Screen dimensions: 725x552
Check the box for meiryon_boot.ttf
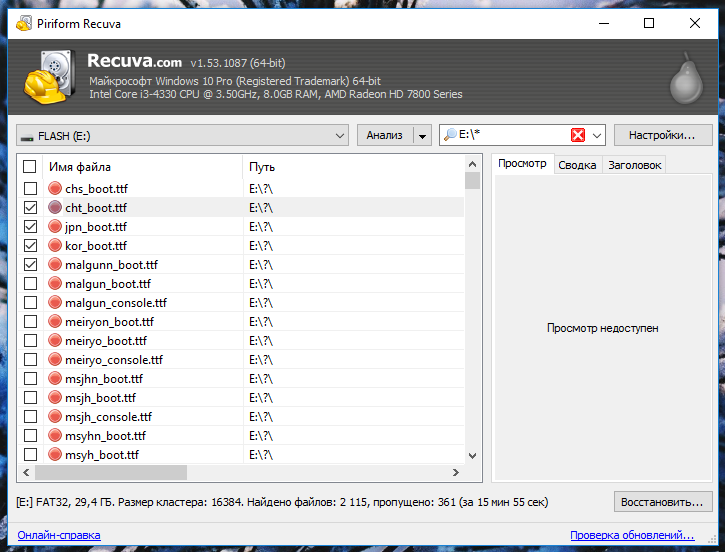(x=31, y=321)
